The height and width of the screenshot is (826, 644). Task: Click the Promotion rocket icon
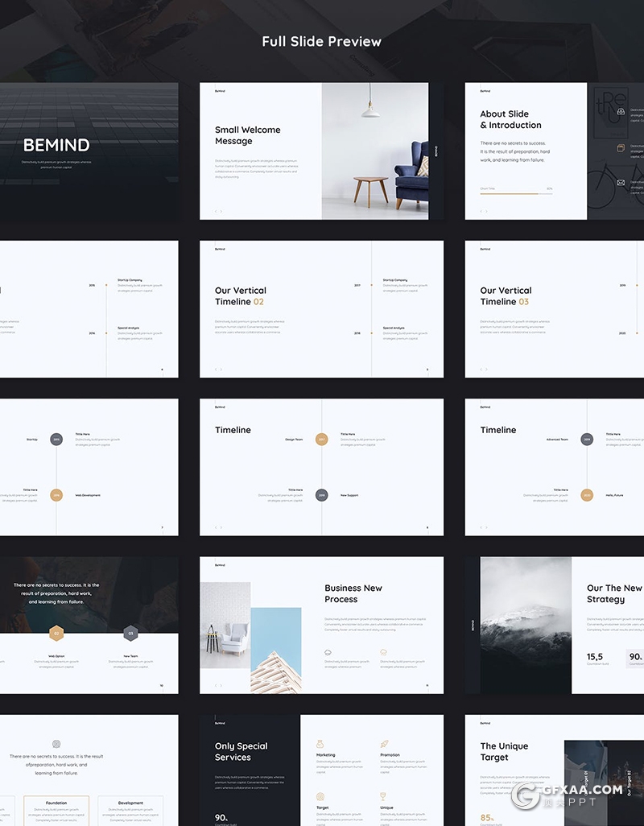384,744
